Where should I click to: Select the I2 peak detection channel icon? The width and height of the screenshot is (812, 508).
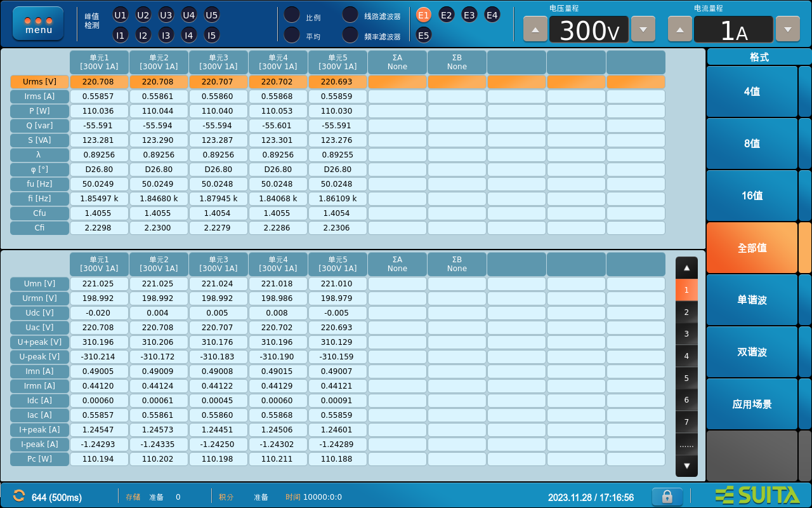(143, 35)
